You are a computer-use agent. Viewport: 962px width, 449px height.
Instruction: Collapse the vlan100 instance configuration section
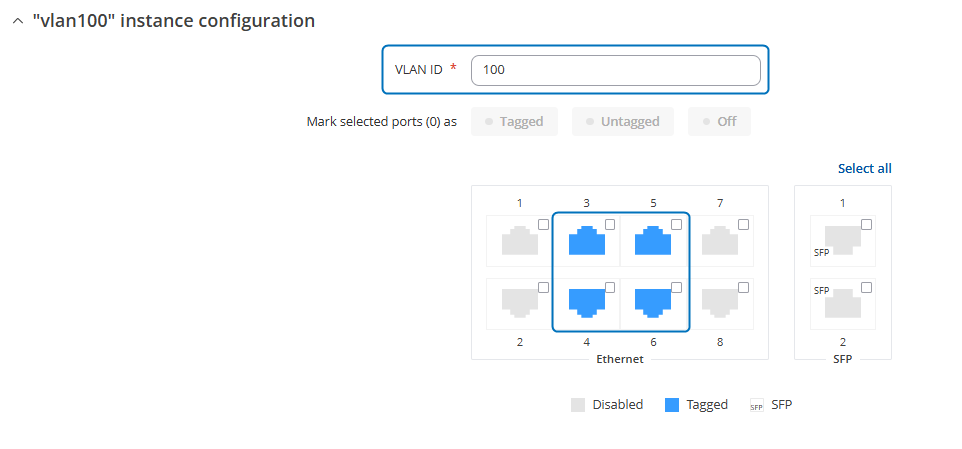pyautogui.click(x=18, y=21)
